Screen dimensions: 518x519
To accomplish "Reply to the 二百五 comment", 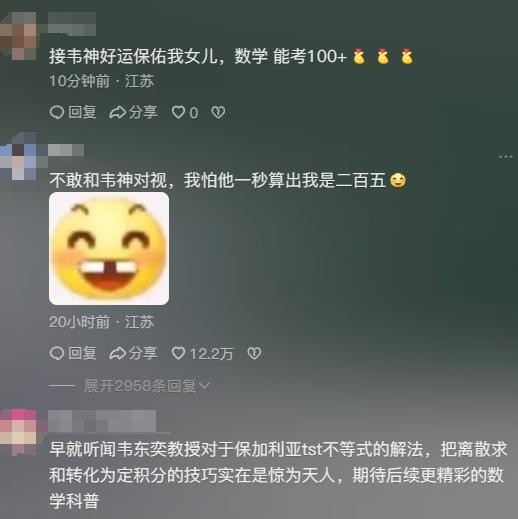I will pos(73,353).
